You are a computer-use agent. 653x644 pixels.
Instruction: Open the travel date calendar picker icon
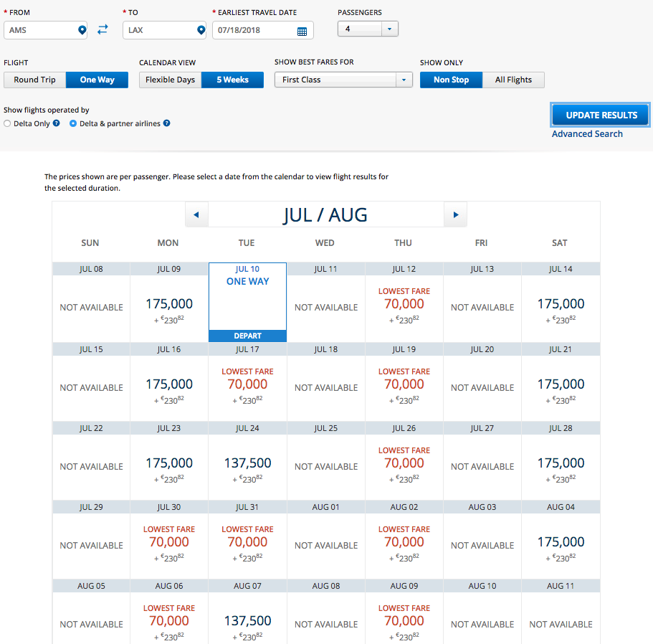(x=302, y=31)
